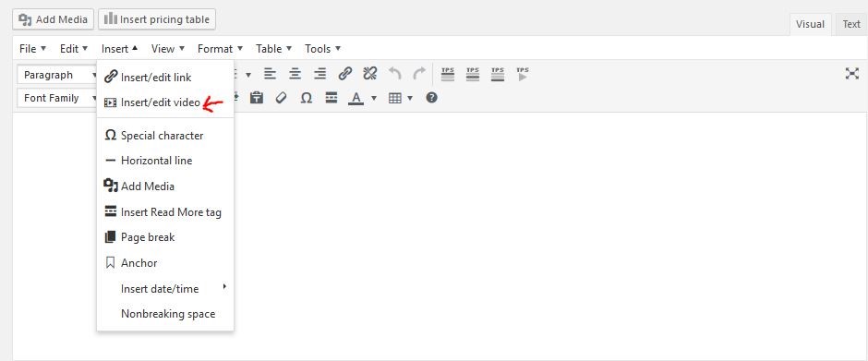The image size is (868, 361).
Task: Open the Paragraph format dropdown
Action: (57, 75)
